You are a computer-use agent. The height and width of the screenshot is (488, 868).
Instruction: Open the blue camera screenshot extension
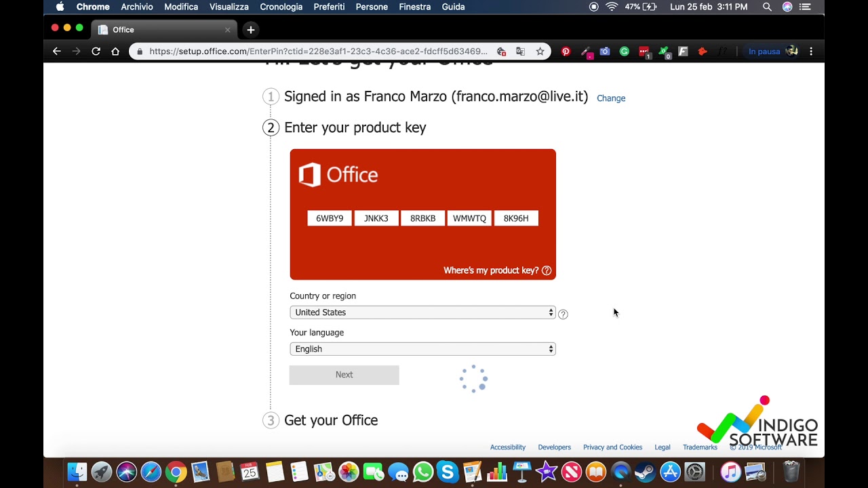(605, 52)
